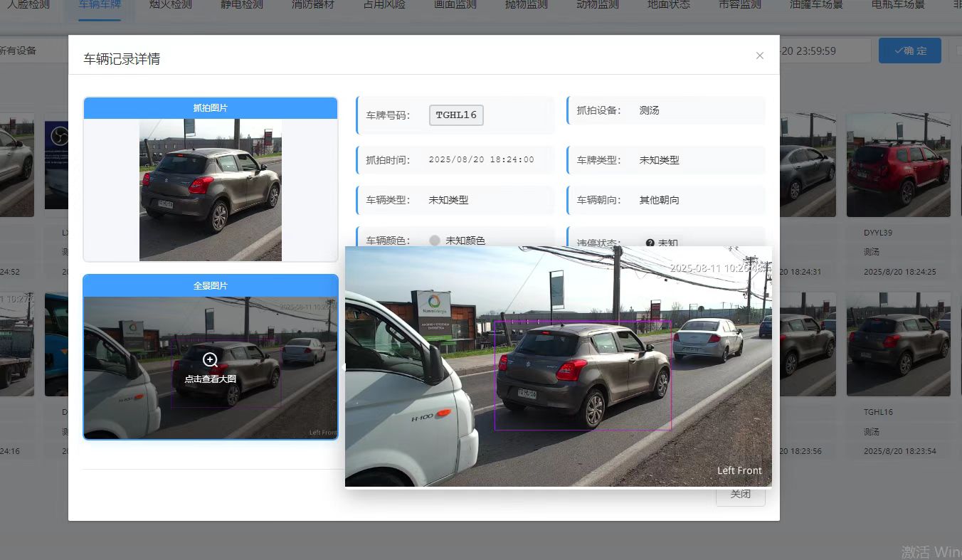Click the red SUV thumbnail above DYYL39
The image size is (962, 560).
(x=899, y=165)
